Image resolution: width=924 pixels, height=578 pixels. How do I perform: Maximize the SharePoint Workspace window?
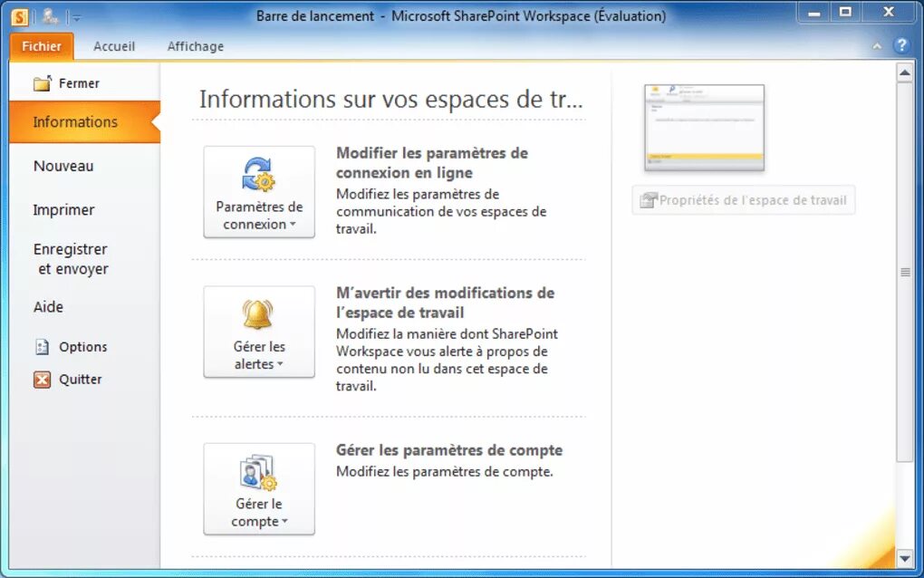pyautogui.click(x=845, y=13)
